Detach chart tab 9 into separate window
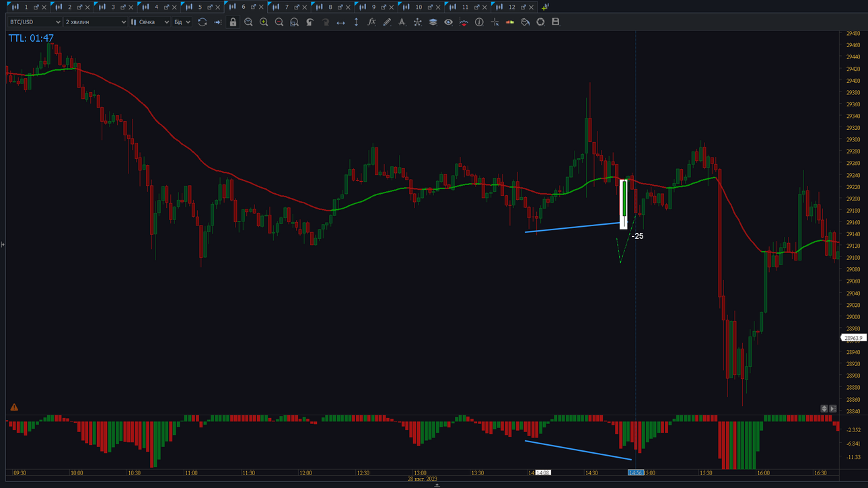868x488 pixels. (384, 7)
